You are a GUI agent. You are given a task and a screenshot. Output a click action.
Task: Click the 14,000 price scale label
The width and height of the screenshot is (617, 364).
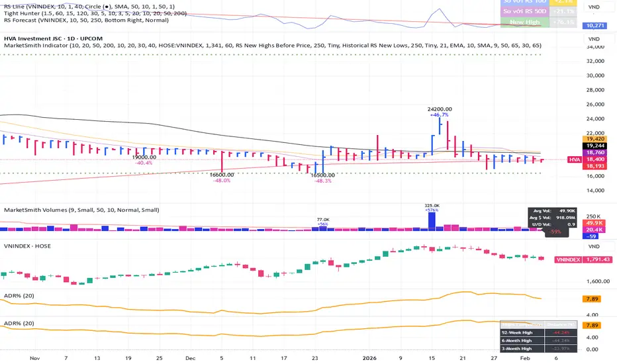tap(595, 191)
